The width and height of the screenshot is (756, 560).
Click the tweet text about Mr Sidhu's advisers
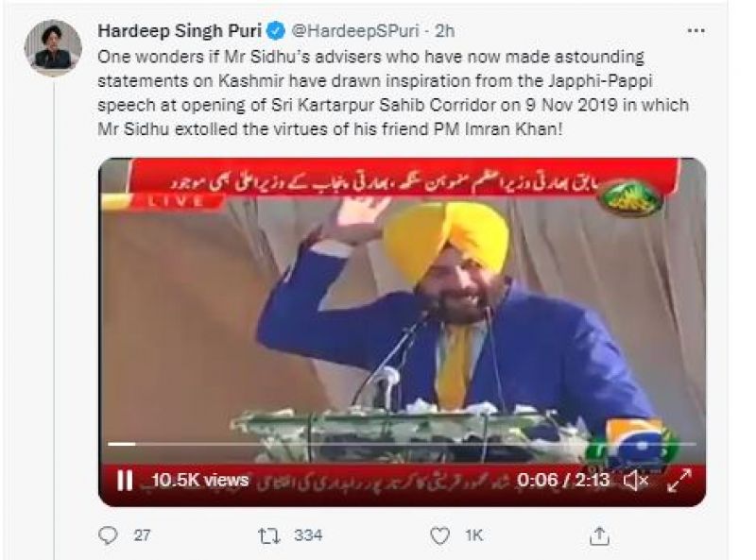point(393,93)
